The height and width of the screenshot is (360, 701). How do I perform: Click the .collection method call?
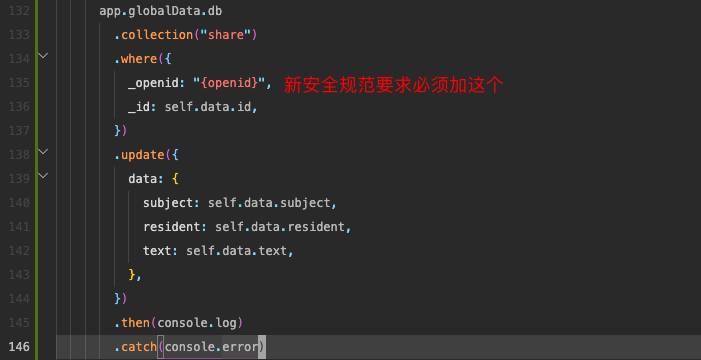(x=153, y=35)
